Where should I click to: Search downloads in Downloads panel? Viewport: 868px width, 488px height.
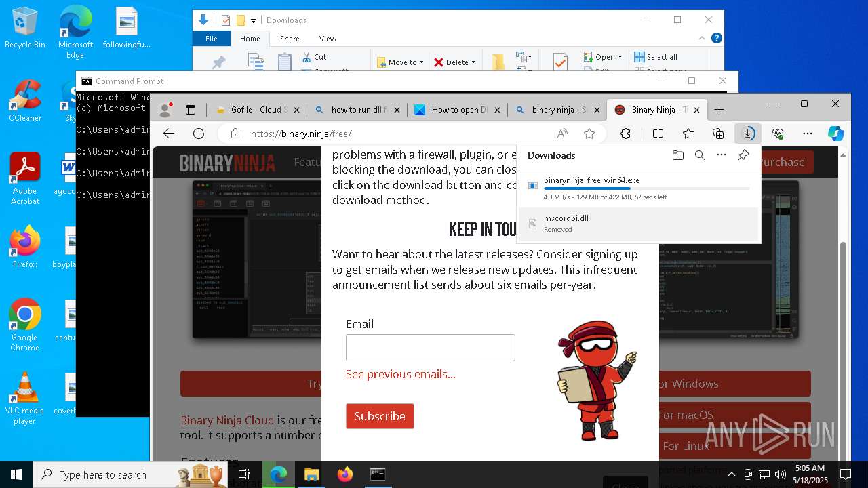click(x=700, y=155)
